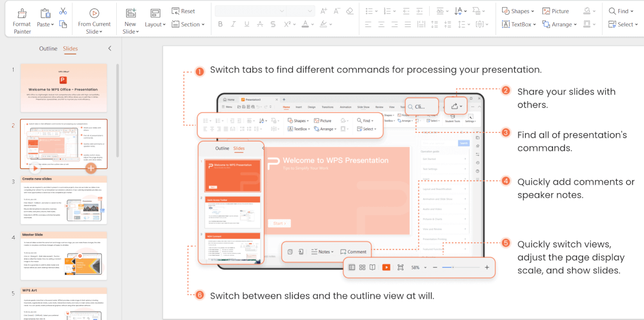Reset the slide layout
Screen dimensions: 644x320
coord(183,11)
